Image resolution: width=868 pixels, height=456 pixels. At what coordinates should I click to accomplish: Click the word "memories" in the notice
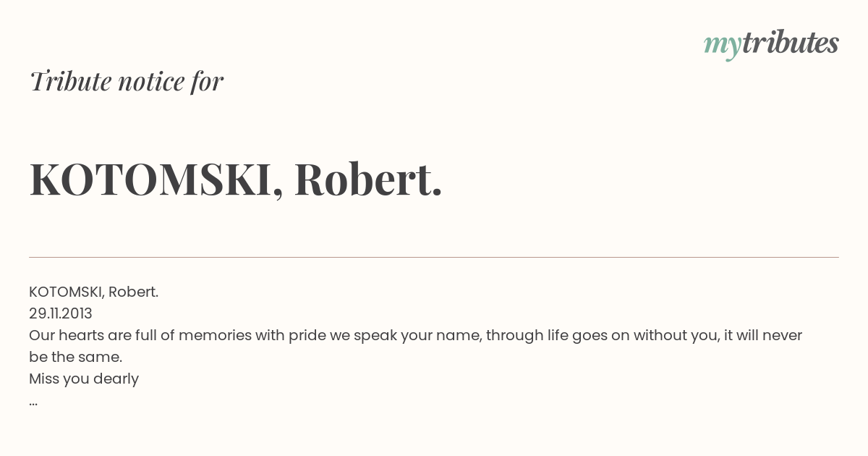pyautogui.click(x=215, y=335)
